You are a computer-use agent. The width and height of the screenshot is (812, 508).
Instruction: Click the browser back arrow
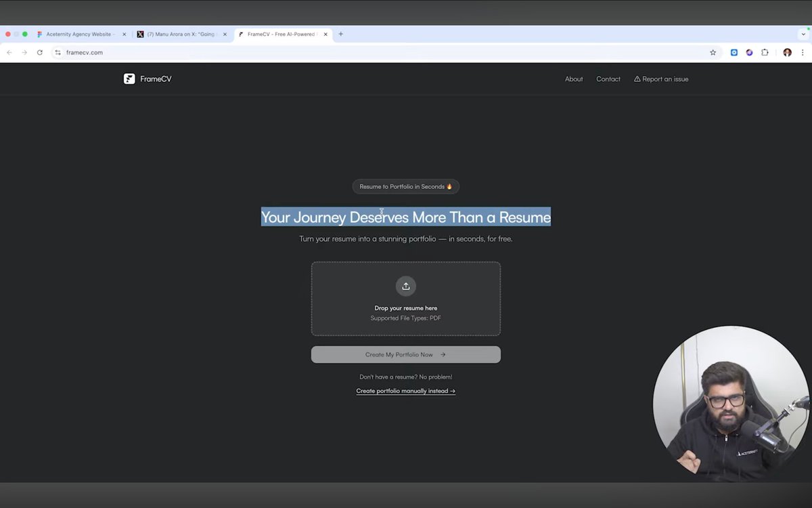pyautogui.click(x=9, y=52)
